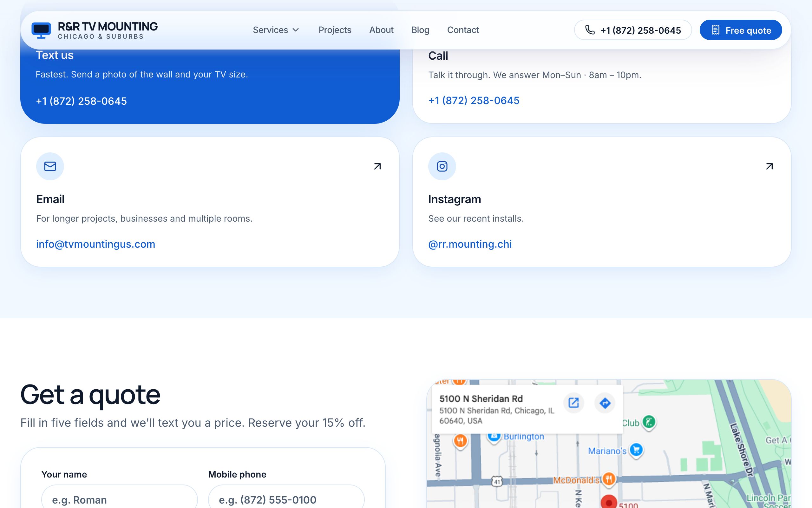This screenshot has width=812, height=508.
Task: Open larger map icon in address popup
Action: 573,403
